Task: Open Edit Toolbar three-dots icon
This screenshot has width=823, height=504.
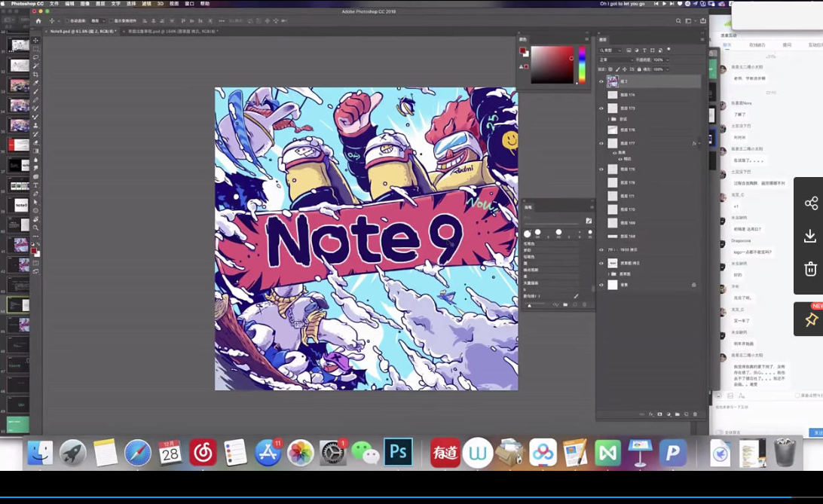Action: pyautogui.click(x=35, y=236)
